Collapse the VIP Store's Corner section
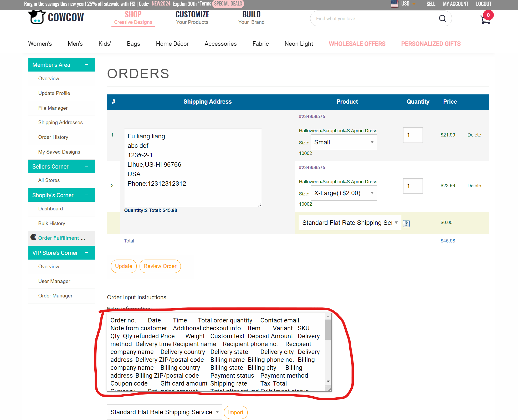This screenshot has width=518, height=420. (x=87, y=253)
